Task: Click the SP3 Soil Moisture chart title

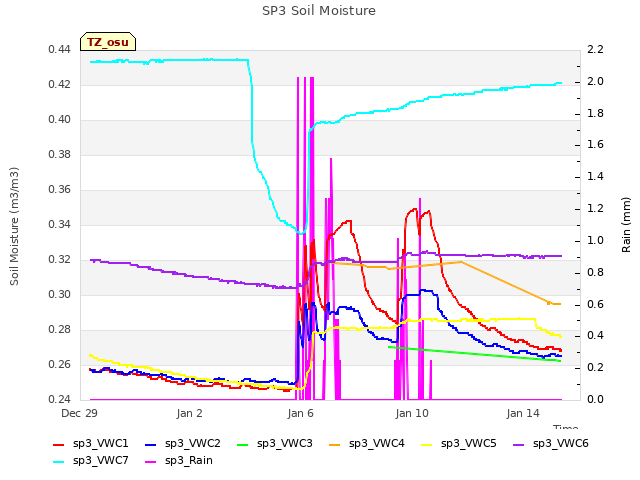Action: pos(319,11)
